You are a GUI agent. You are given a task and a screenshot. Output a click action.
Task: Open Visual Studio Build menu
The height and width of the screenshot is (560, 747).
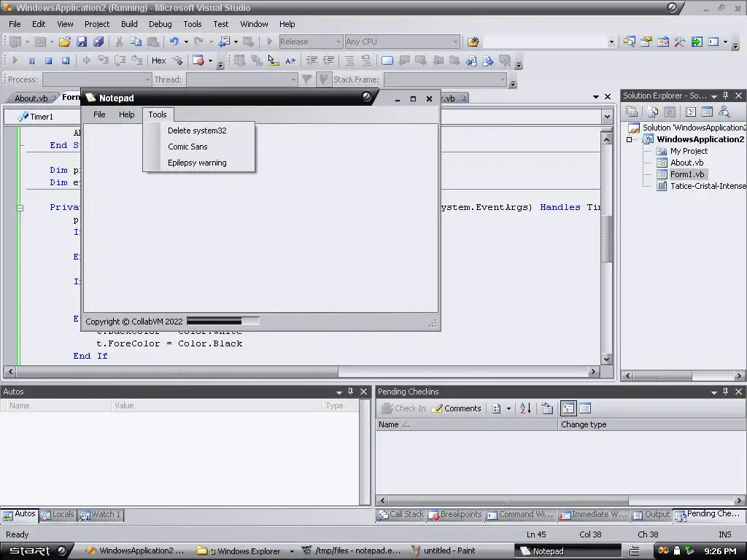pos(129,24)
